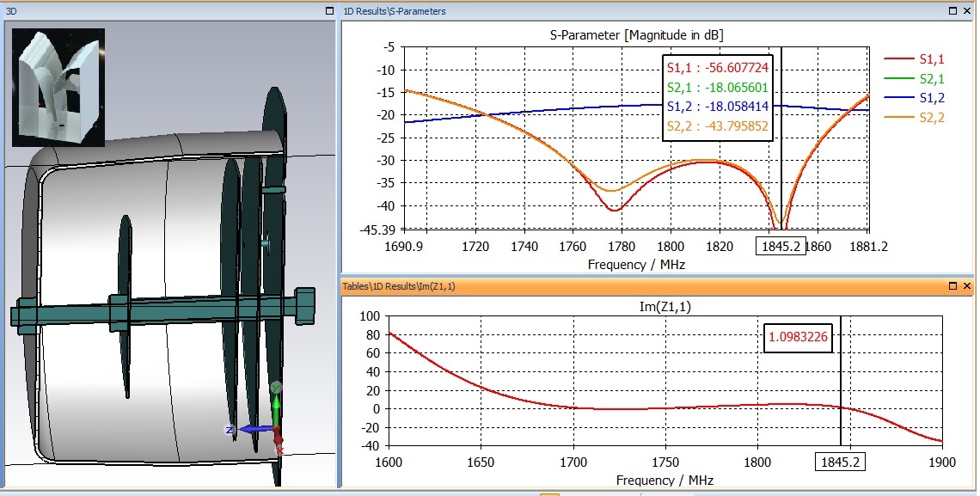
Task: Maximize the Im(Z1,1) table panel
Action: tap(952, 286)
